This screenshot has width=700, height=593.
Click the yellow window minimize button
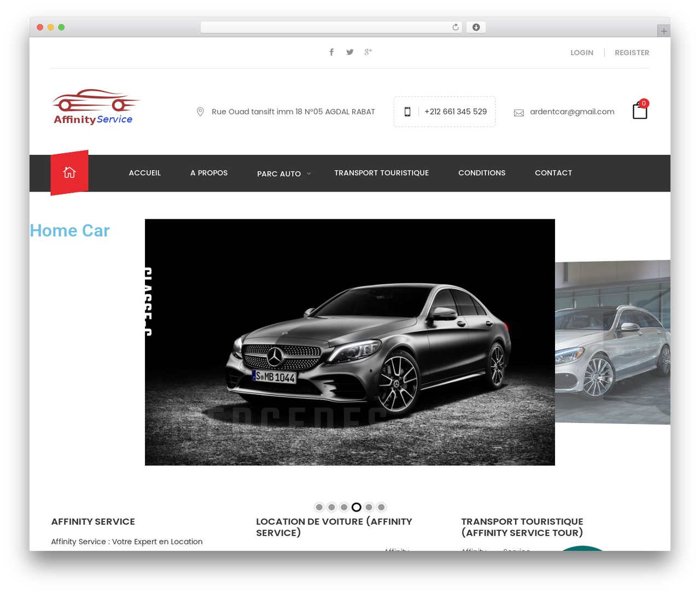coord(51,27)
